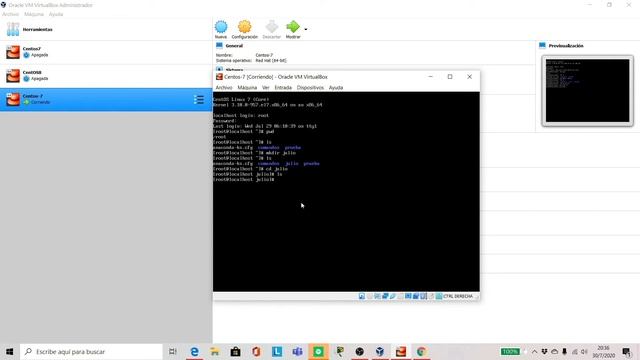
Task: Open the Herramientas tools entry
Action: click(106, 29)
